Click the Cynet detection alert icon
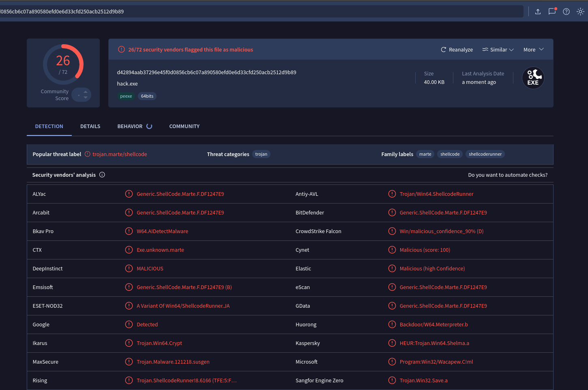 (392, 250)
